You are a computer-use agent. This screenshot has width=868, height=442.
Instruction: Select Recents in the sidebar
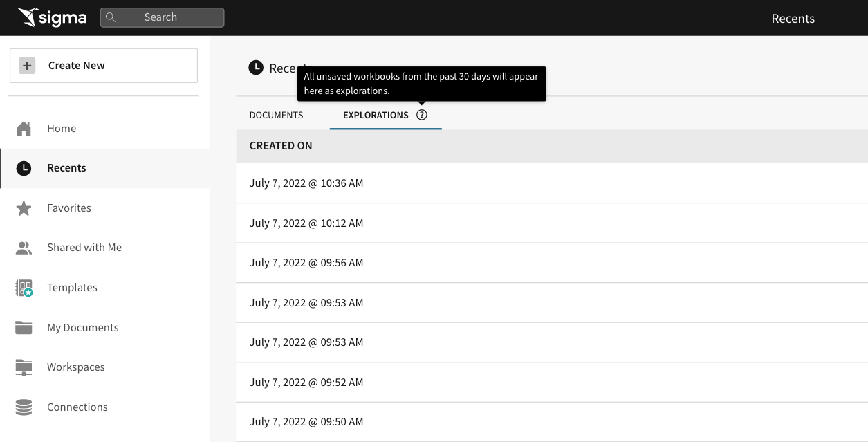coord(104,168)
